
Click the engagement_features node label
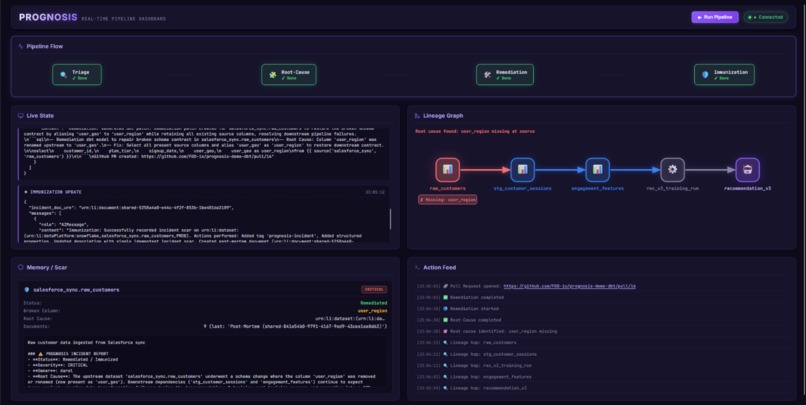pyautogui.click(x=597, y=189)
